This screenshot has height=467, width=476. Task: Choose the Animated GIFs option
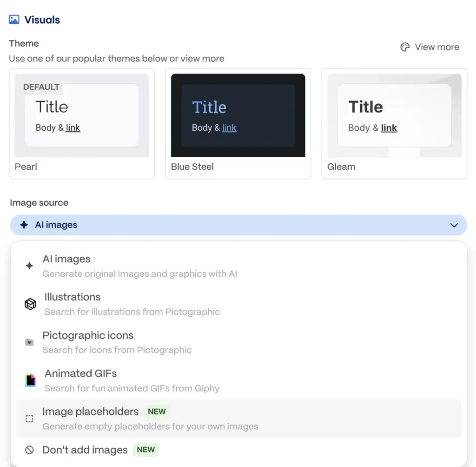[238, 380]
